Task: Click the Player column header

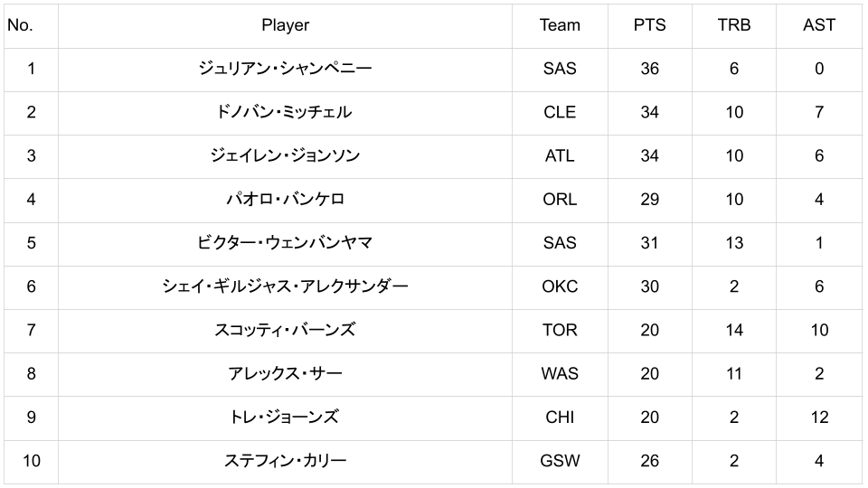Action: (x=285, y=25)
